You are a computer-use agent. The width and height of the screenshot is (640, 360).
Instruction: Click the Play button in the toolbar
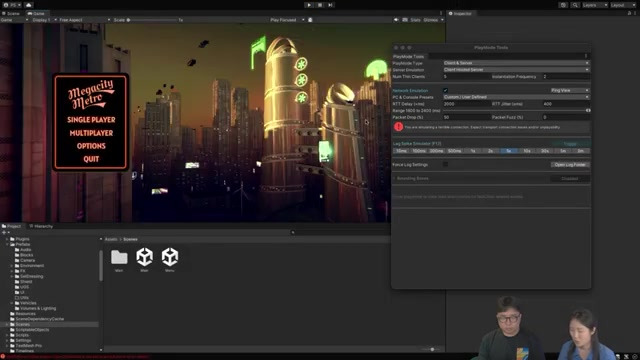(309, 5)
